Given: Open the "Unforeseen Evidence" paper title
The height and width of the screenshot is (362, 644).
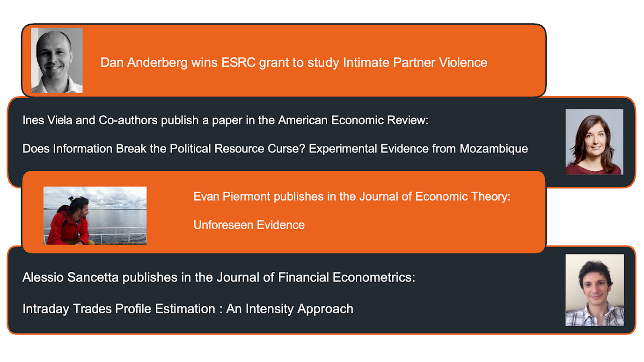Looking at the screenshot, I should pos(249,225).
